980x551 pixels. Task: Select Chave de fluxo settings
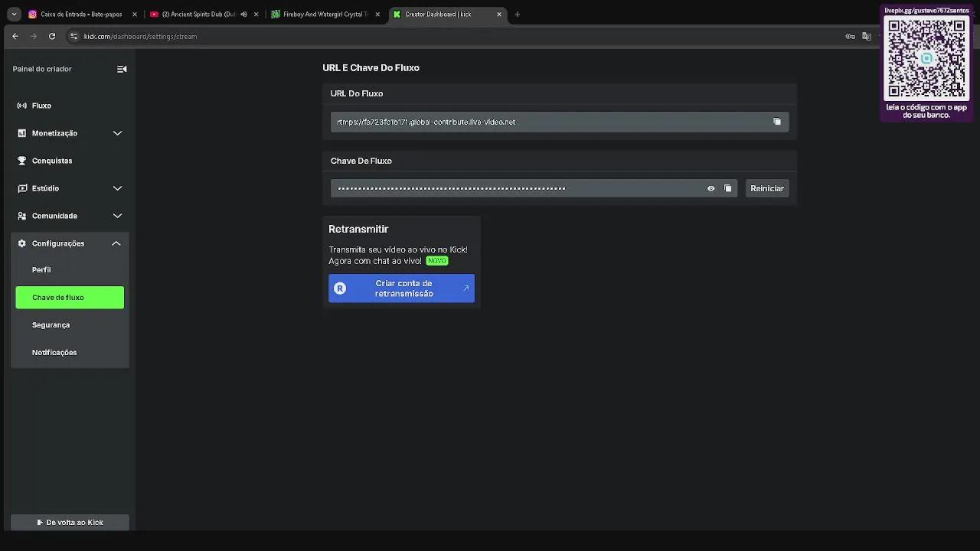(70, 298)
